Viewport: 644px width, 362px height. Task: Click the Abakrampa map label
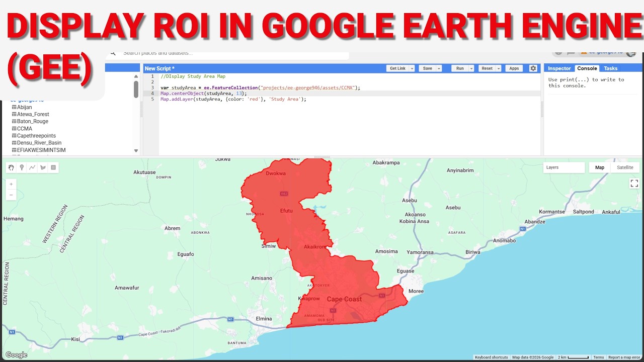click(x=386, y=162)
